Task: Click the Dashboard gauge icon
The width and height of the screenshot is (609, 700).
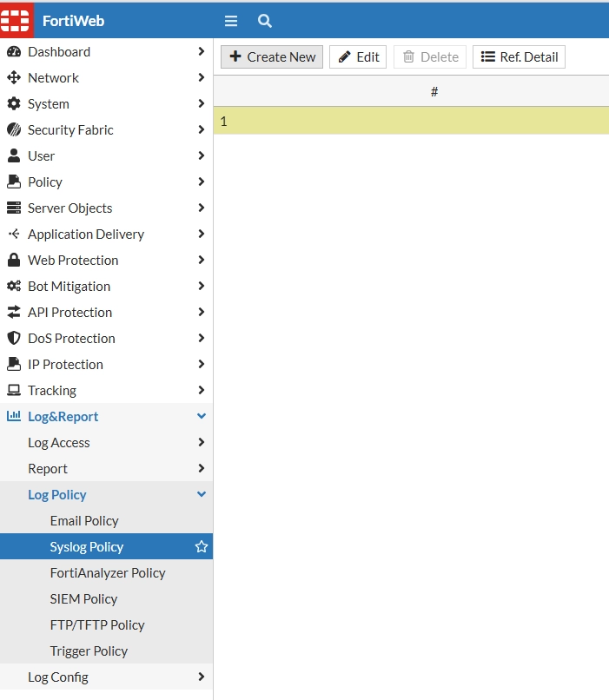Action: tap(14, 52)
